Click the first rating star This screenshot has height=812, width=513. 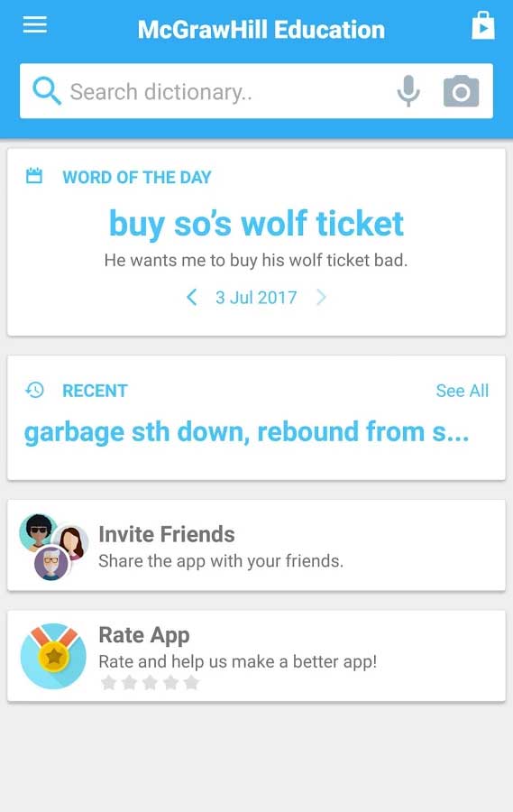coord(108,683)
